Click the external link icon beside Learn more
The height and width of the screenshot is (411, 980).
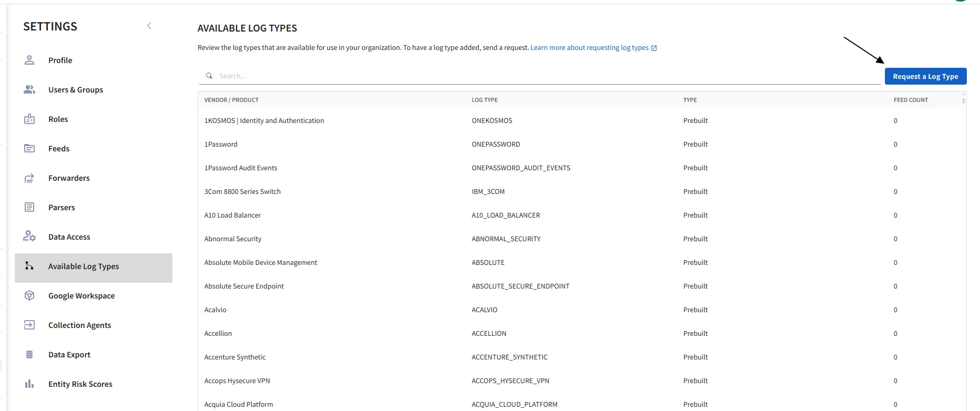tap(654, 48)
